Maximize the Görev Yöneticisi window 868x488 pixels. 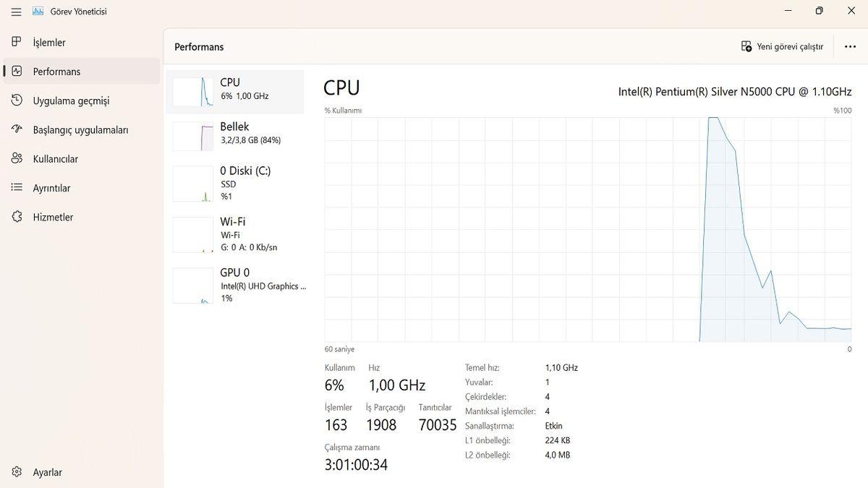[819, 11]
